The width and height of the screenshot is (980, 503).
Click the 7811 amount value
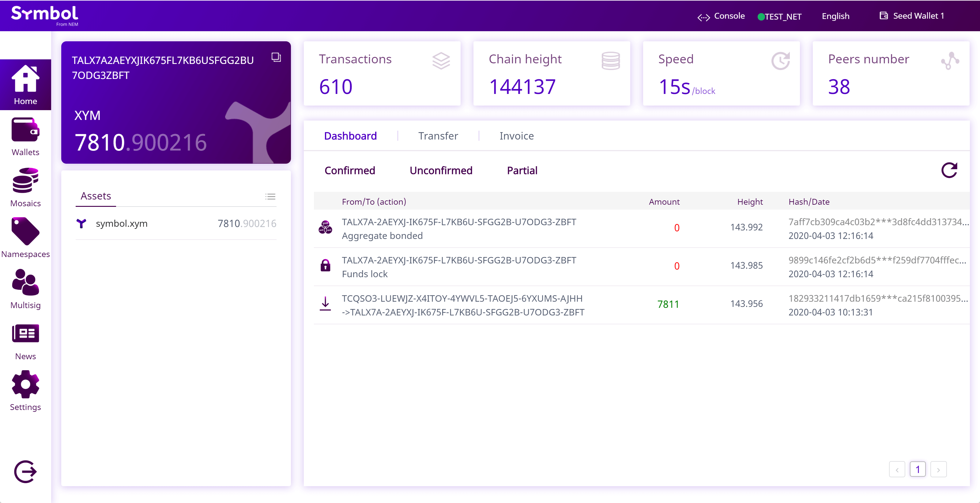668,304
